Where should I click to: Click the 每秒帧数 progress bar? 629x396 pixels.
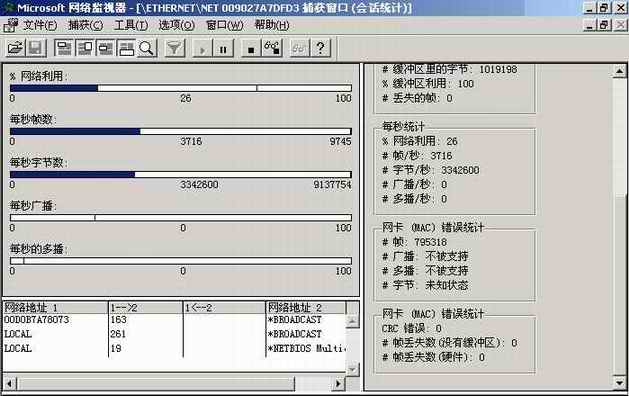(x=181, y=131)
